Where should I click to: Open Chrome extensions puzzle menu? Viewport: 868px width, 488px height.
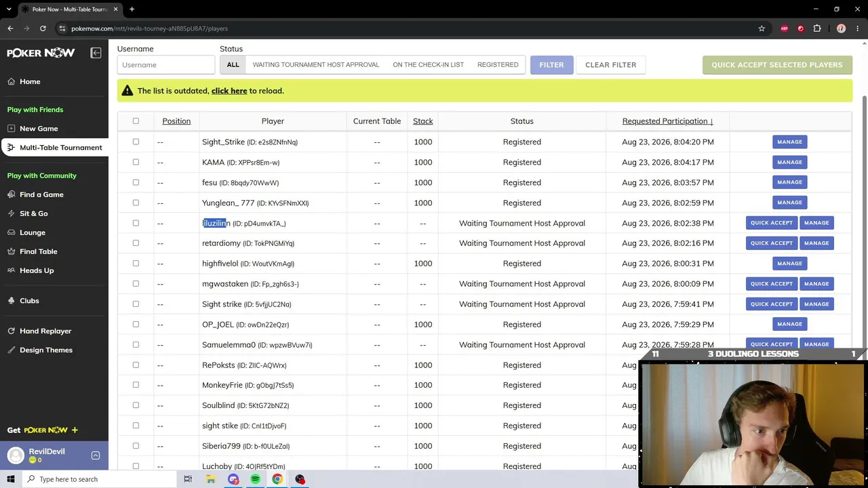point(817,28)
